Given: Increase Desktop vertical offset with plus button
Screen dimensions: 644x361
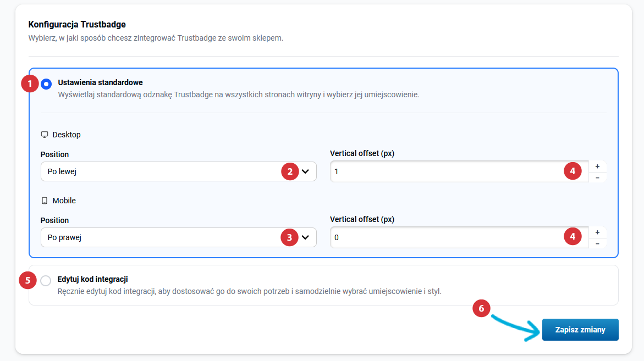Looking at the screenshot, I should (x=597, y=166).
